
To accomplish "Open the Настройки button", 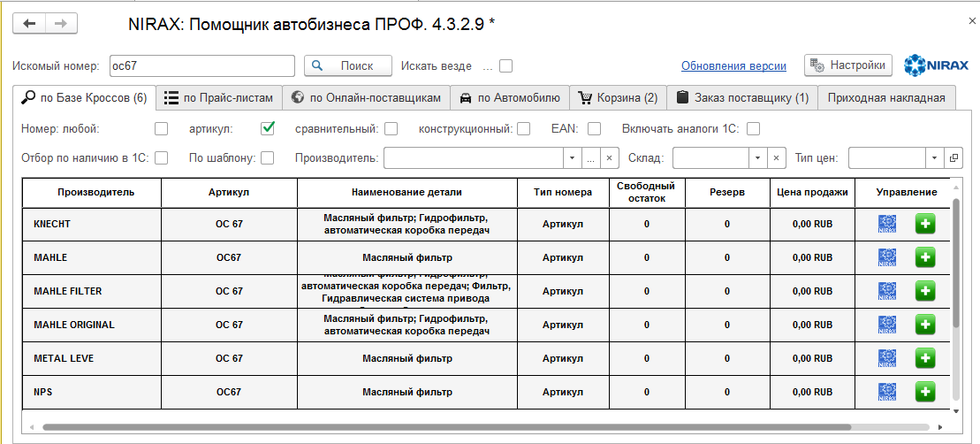I will (848, 65).
